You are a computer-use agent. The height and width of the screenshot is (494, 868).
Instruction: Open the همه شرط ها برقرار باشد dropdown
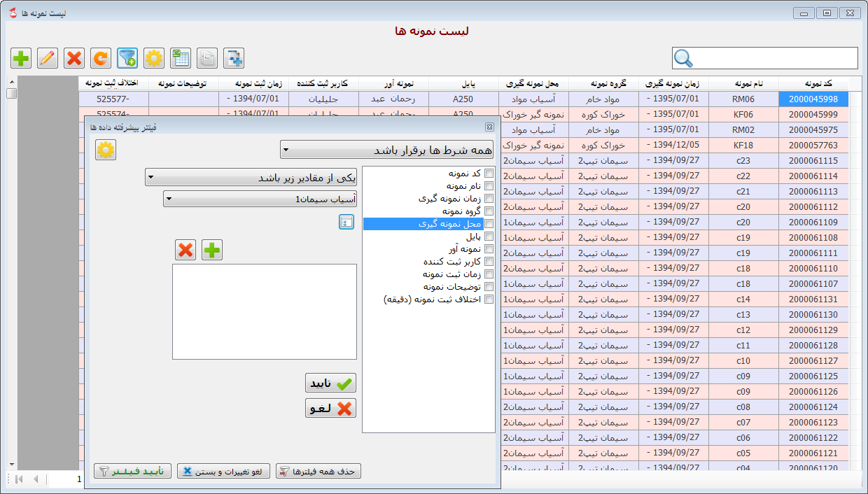386,150
